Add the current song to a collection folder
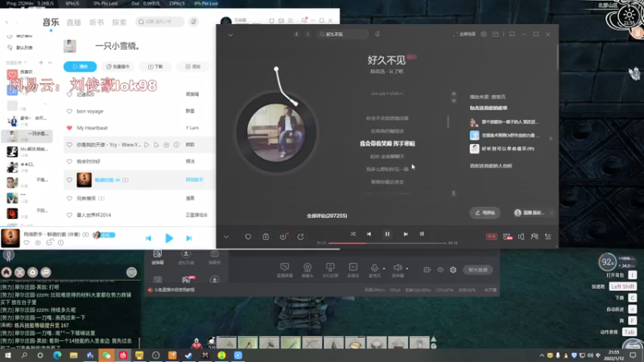The image size is (644, 362). point(266,237)
